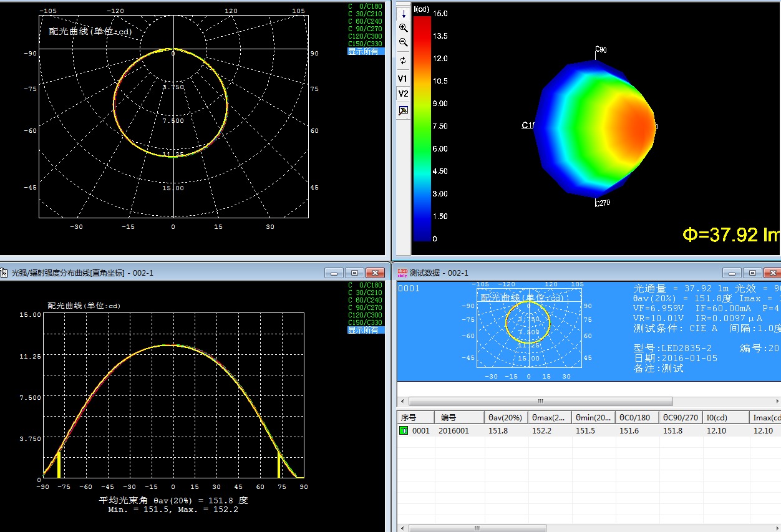Toggle C 0/C180 curve in polar chart legend
Image resolution: width=781 pixels, height=532 pixels.
click(365, 6)
